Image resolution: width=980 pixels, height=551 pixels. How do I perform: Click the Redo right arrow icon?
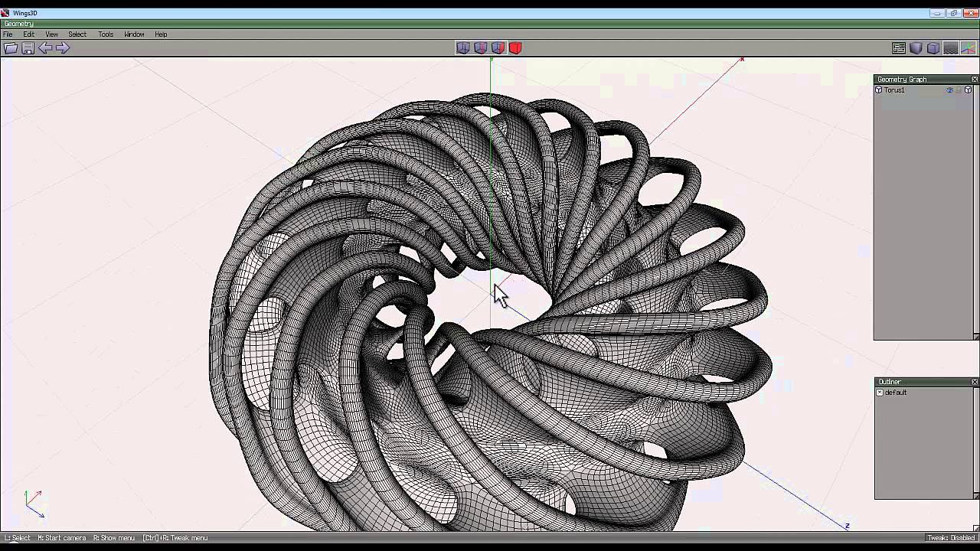pos(63,48)
